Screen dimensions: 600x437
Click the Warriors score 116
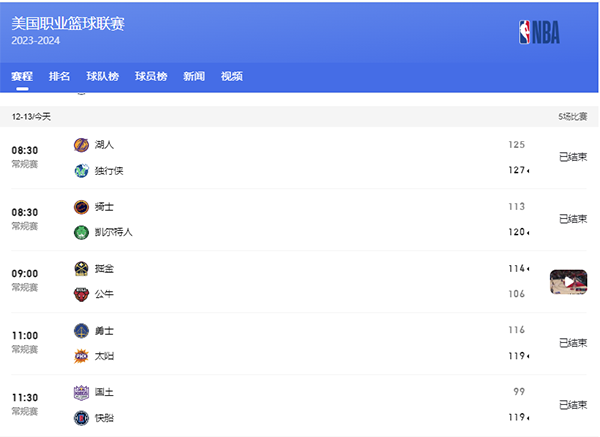(517, 330)
